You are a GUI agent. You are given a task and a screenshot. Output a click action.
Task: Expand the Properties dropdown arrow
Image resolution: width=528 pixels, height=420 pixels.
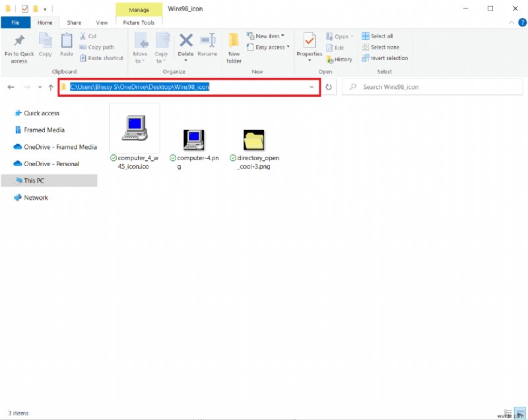310,61
